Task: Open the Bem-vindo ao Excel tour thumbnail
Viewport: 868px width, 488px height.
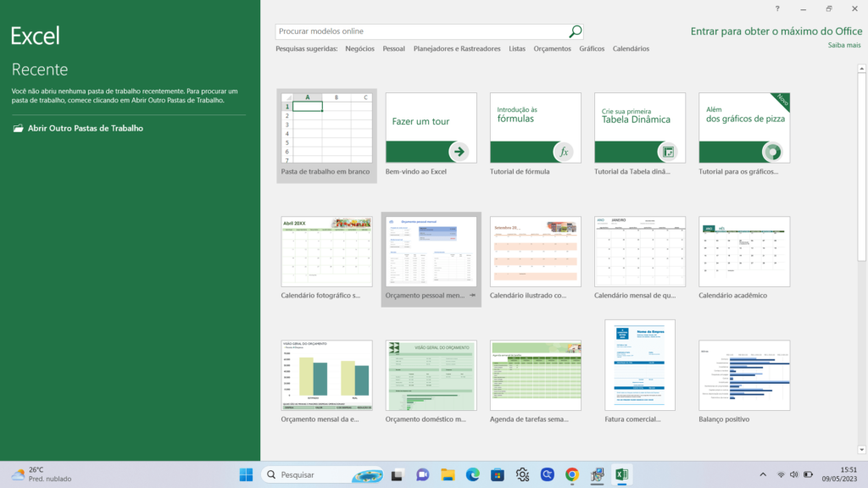Action: pos(431,128)
